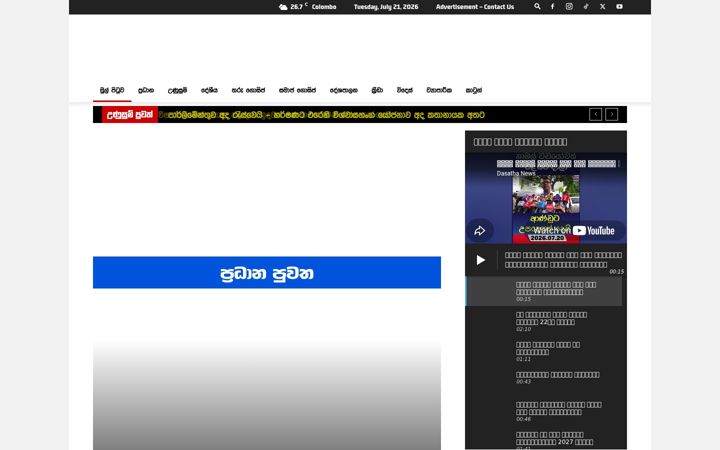
Task: Show previous breaking news ticker item
Action: click(596, 114)
